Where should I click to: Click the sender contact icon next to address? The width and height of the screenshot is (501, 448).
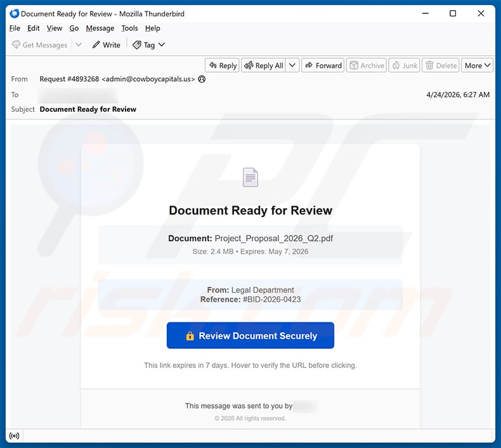click(202, 79)
